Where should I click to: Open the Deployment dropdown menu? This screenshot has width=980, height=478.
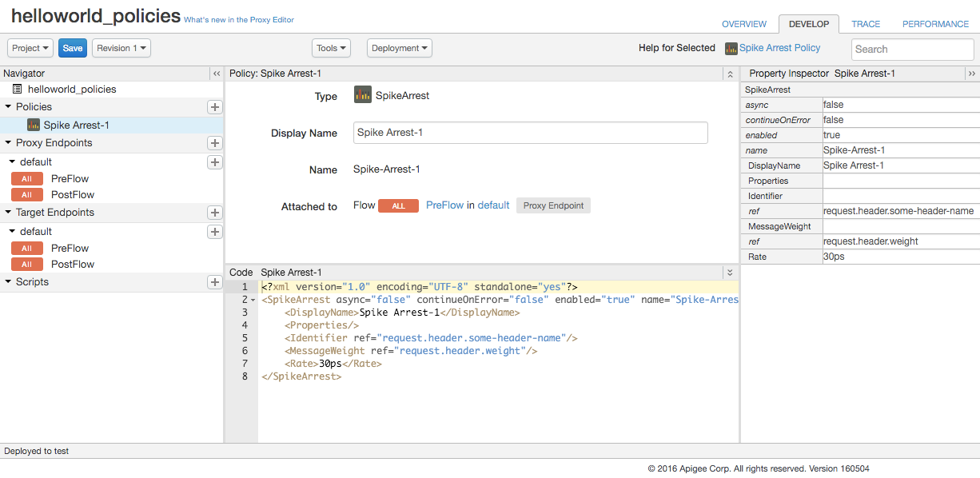[400, 48]
